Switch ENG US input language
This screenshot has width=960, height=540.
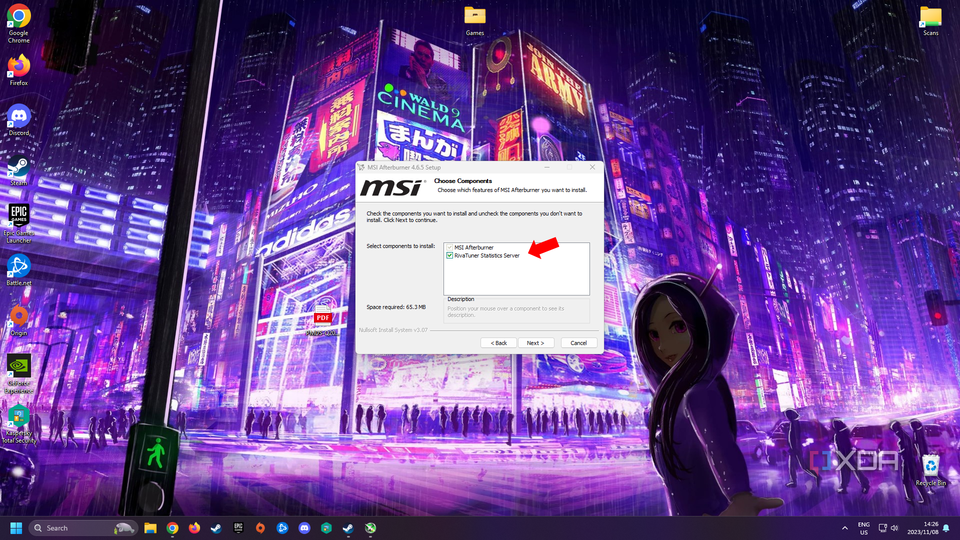[863, 528]
